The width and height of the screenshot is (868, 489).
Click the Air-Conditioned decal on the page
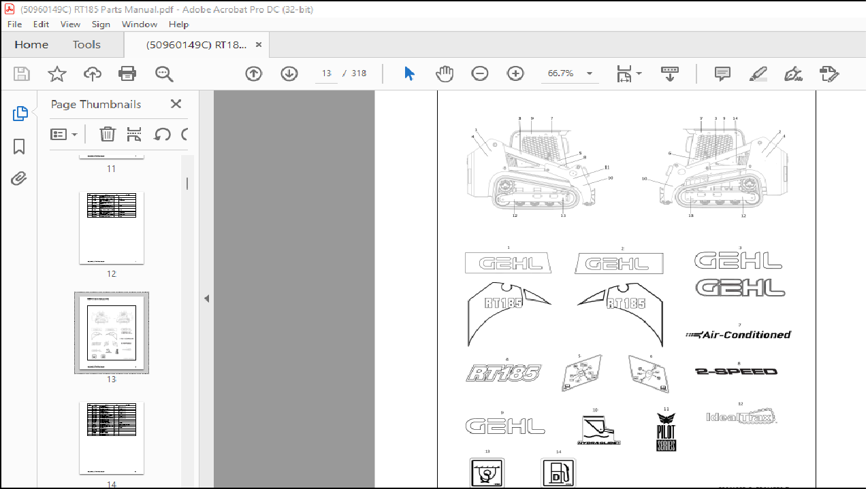tap(738, 335)
